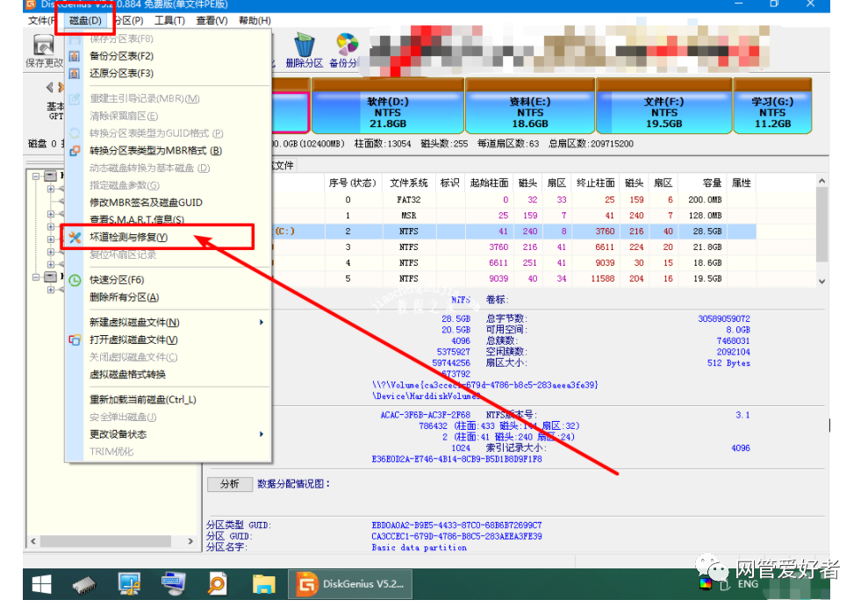
Task: Select the FAT32 partition row
Action: tap(515, 200)
